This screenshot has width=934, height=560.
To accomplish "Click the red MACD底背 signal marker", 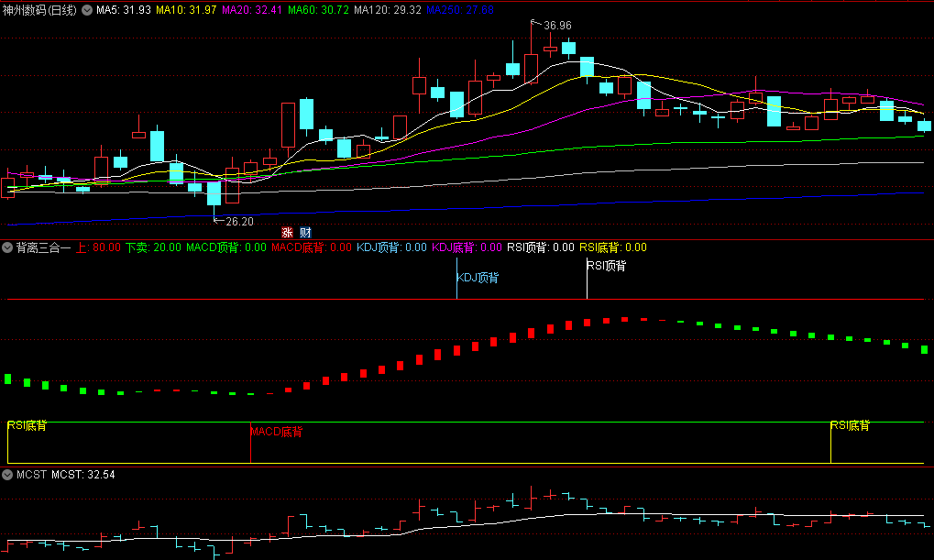I will 277,432.
